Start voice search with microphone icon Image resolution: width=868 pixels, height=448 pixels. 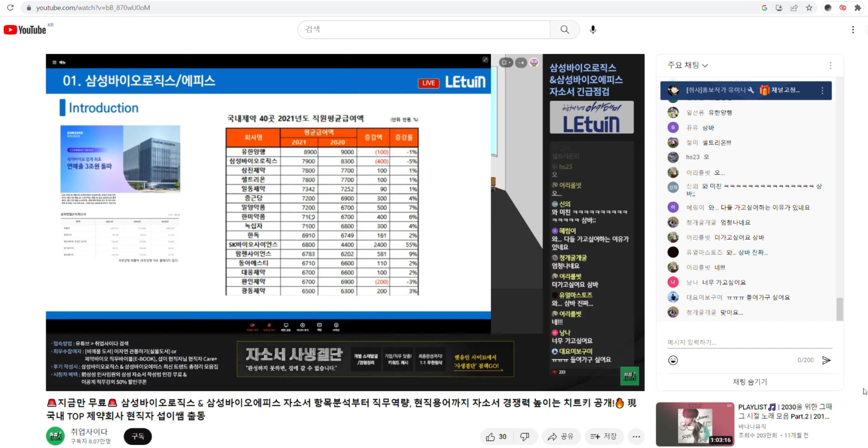[x=593, y=30]
